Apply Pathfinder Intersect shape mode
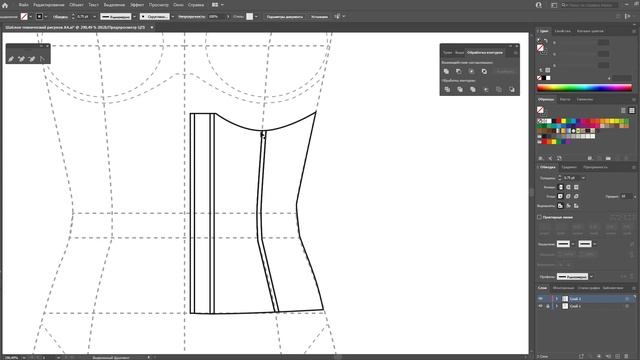The width and height of the screenshot is (640, 360). point(471,71)
